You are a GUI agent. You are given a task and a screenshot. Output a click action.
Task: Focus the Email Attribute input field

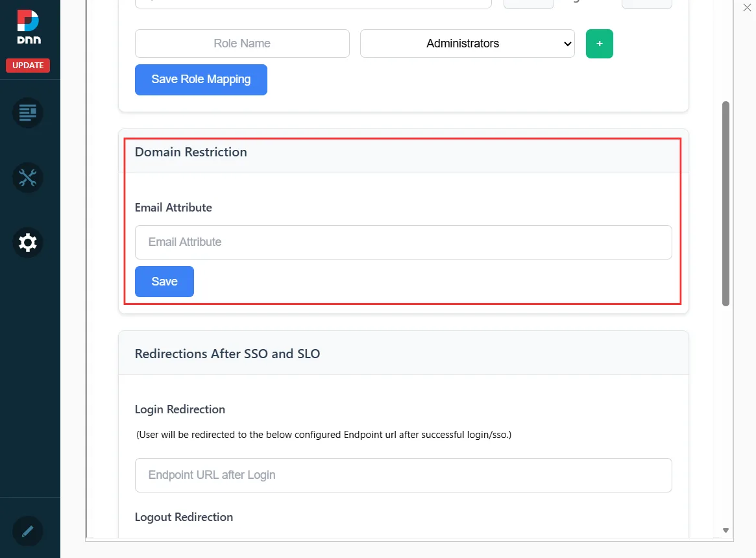(403, 242)
